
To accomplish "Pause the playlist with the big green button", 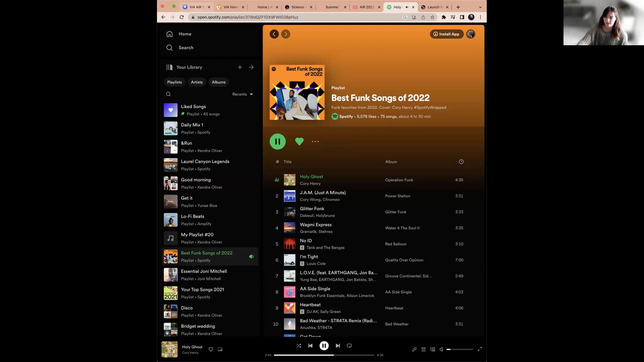I will pyautogui.click(x=278, y=141).
